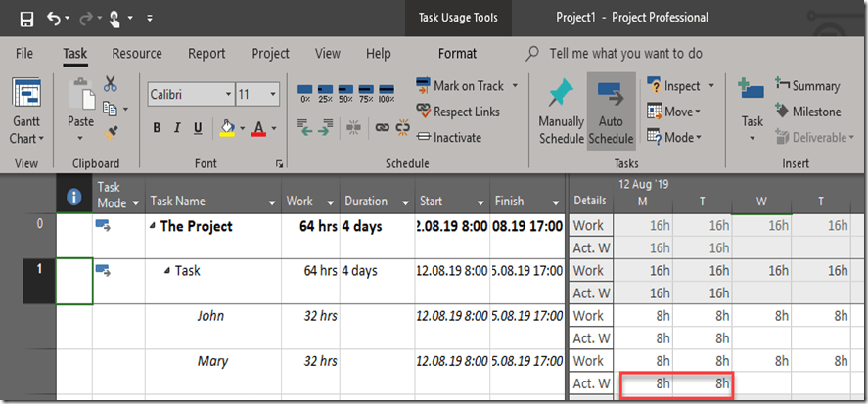Open the Resource ribbon tab
Image resolution: width=868 pixels, height=404 pixels.
pos(137,54)
